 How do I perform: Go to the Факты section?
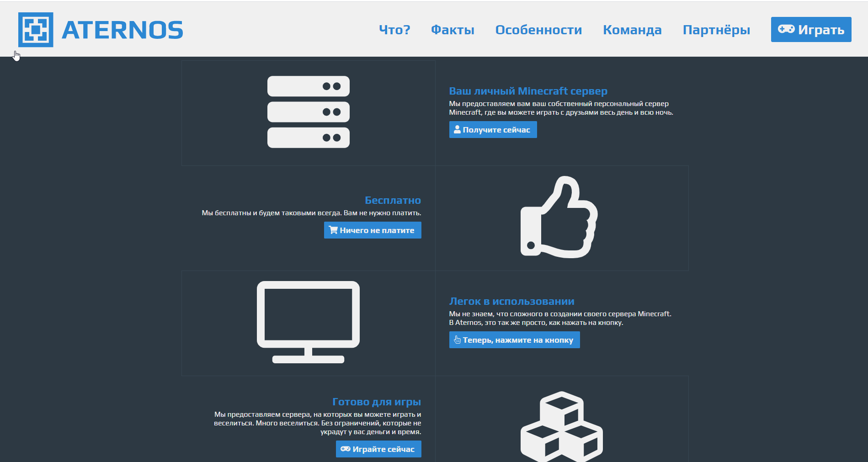pos(453,30)
